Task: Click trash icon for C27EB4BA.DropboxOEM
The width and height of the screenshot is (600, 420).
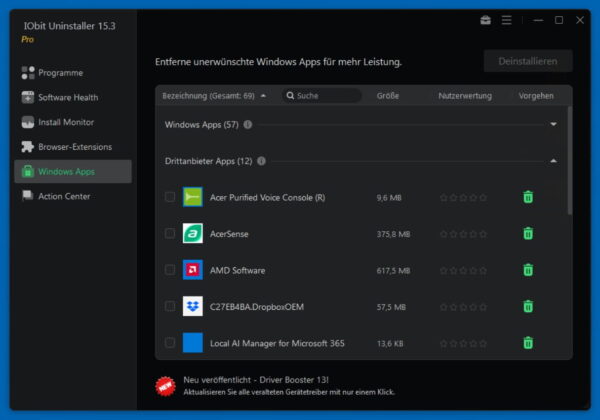Action: [528, 306]
